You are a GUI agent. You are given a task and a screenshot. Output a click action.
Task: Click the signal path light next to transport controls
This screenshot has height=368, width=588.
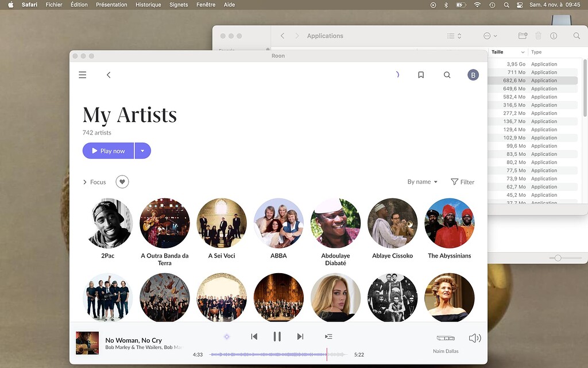226,336
